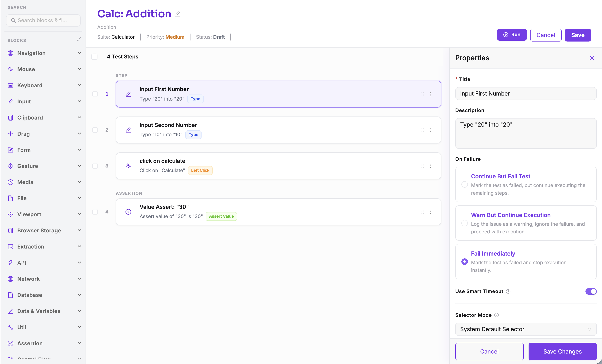602x364 pixels.
Task: Click the Description text area
Action: click(x=526, y=134)
